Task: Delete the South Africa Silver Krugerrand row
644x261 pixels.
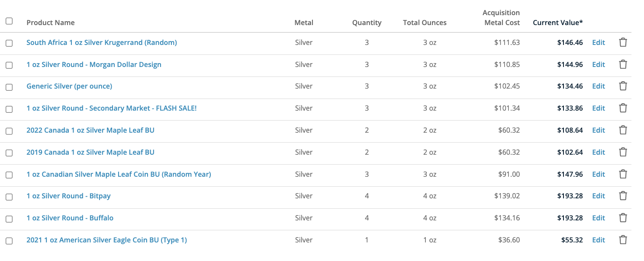Action: pyautogui.click(x=623, y=42)
